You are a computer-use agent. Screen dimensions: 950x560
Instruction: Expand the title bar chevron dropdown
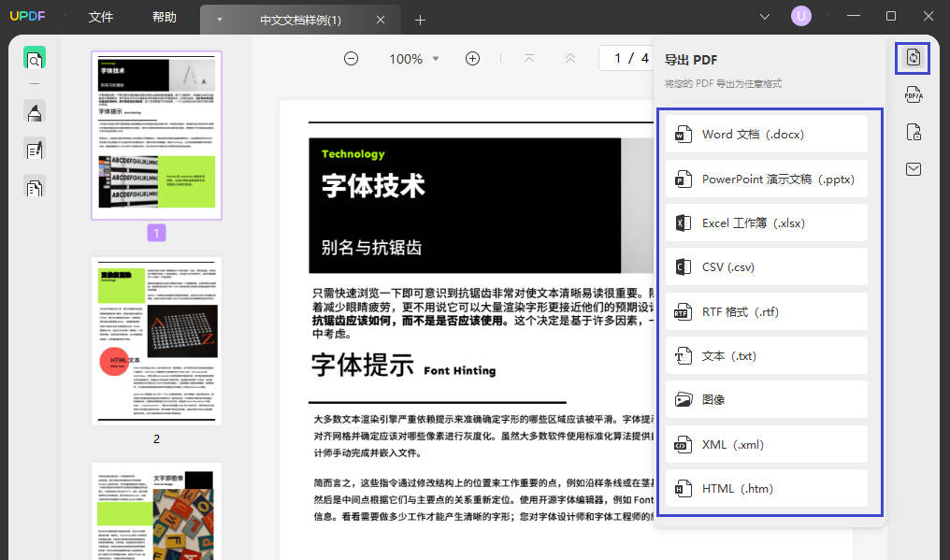tap(766, 17)
